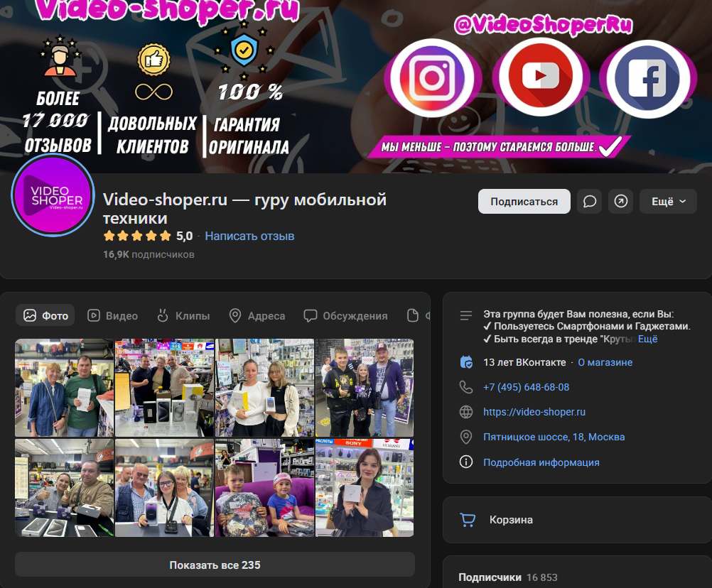Click the five-star rating
This screenshot has height=588, width=712.
(137, 236)
